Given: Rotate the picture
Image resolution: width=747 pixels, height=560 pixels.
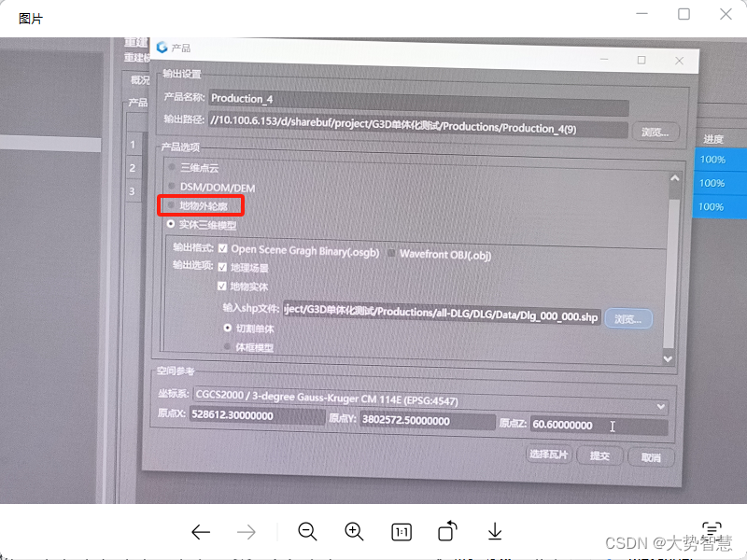Looking at the screenshot, I should pos(447,531).
